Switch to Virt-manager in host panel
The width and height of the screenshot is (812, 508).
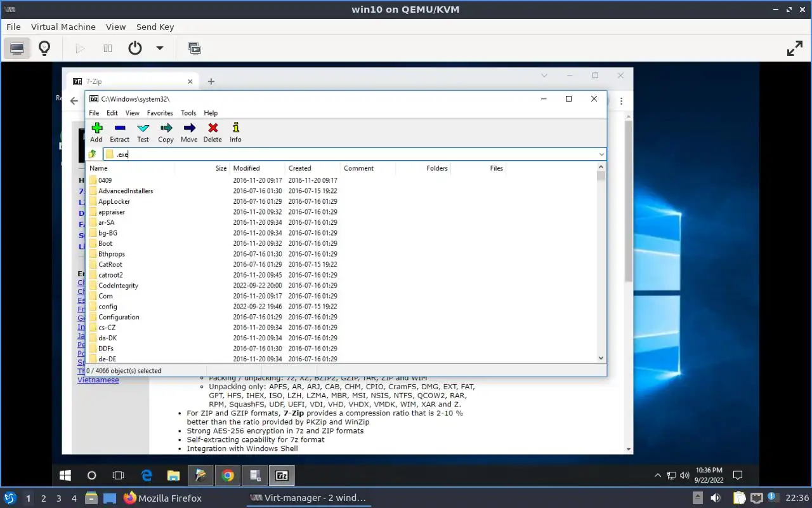[308, 498]
